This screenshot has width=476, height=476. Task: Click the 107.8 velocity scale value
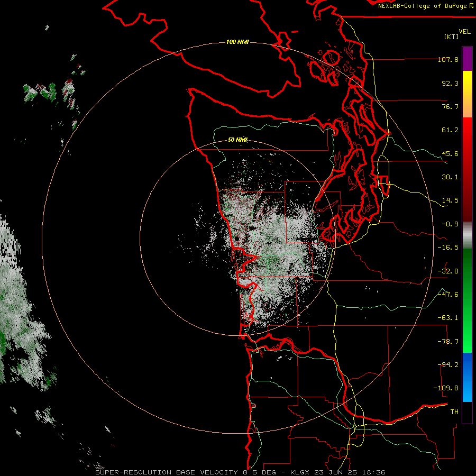click(x=448, y=59)
